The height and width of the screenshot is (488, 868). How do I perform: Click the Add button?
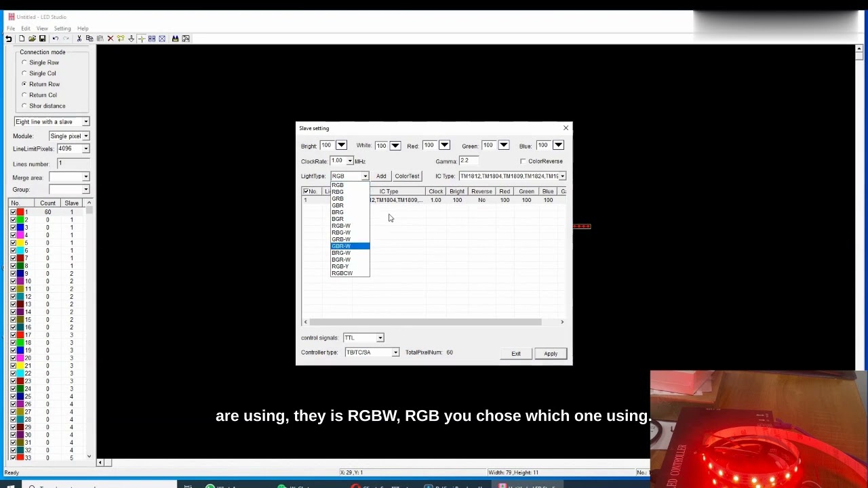(381, 176)
